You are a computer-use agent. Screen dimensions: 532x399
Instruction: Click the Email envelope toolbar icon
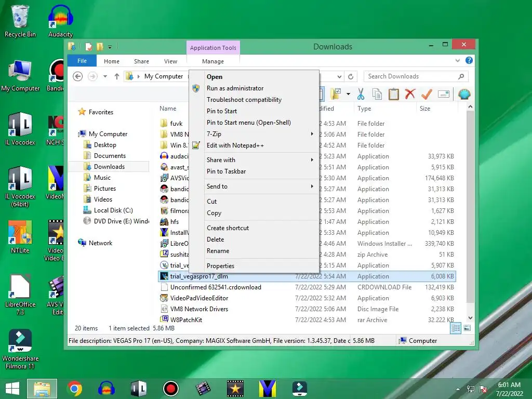[x=444, y=94]
